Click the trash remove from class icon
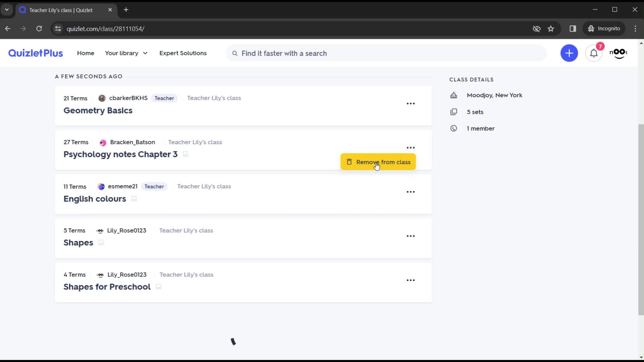Screen dimensions: 644x362 click(350, 162)
